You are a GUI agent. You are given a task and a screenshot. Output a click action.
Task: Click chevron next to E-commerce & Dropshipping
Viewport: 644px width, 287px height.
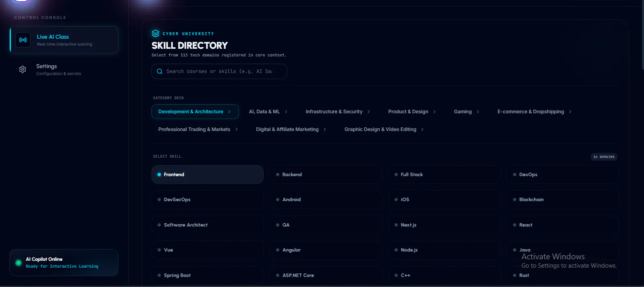570,112
